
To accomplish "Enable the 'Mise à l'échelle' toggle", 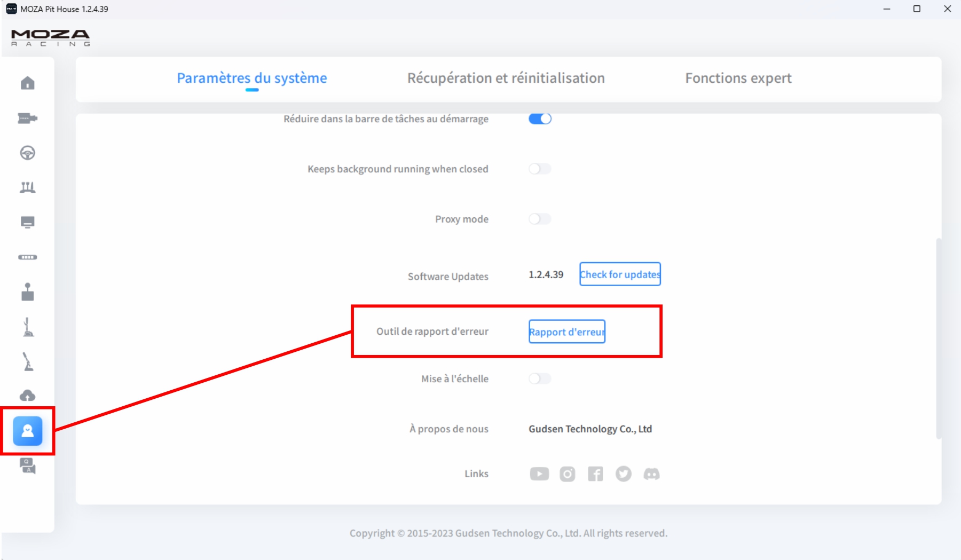I will (x=540, y=379).
